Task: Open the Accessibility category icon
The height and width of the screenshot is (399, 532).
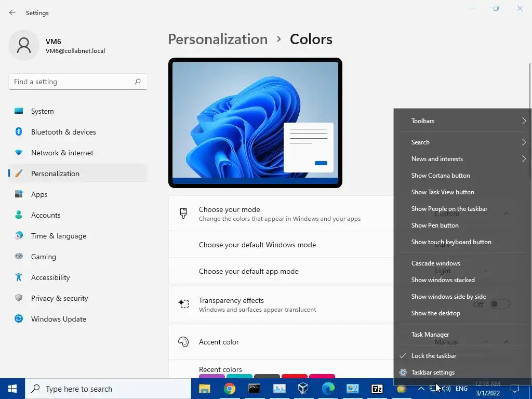Action: (x=19, y=277)
